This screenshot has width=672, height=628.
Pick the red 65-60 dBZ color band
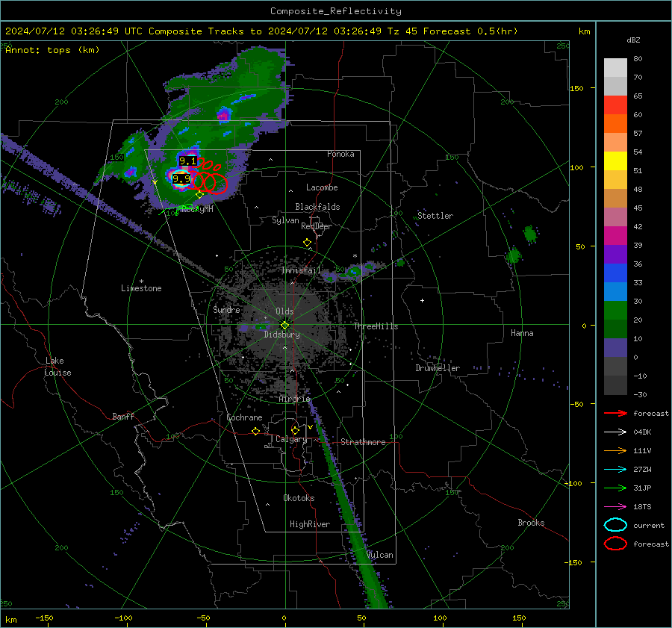pos(615,105)
